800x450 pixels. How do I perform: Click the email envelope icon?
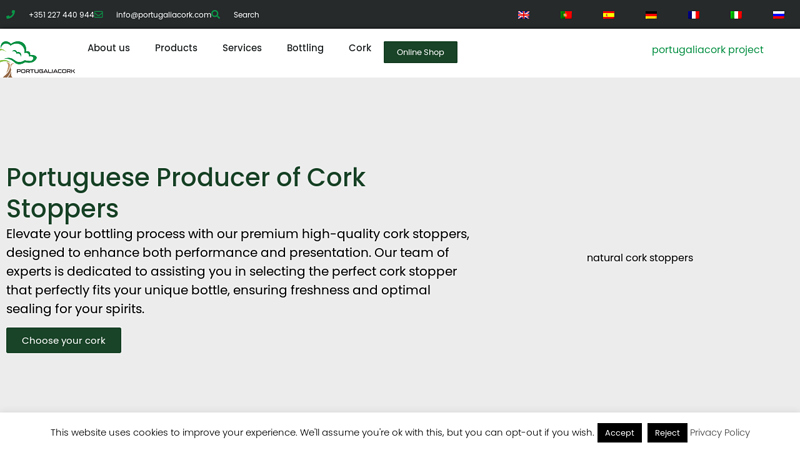click(99, 15)
